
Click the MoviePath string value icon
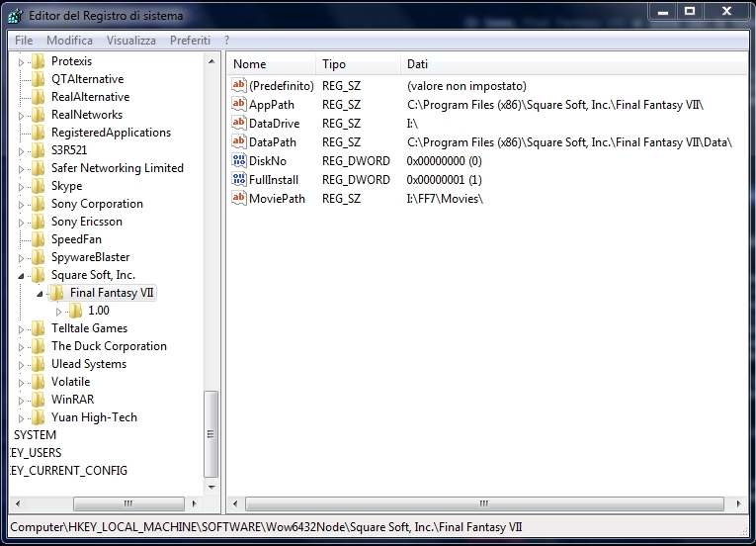239,199
